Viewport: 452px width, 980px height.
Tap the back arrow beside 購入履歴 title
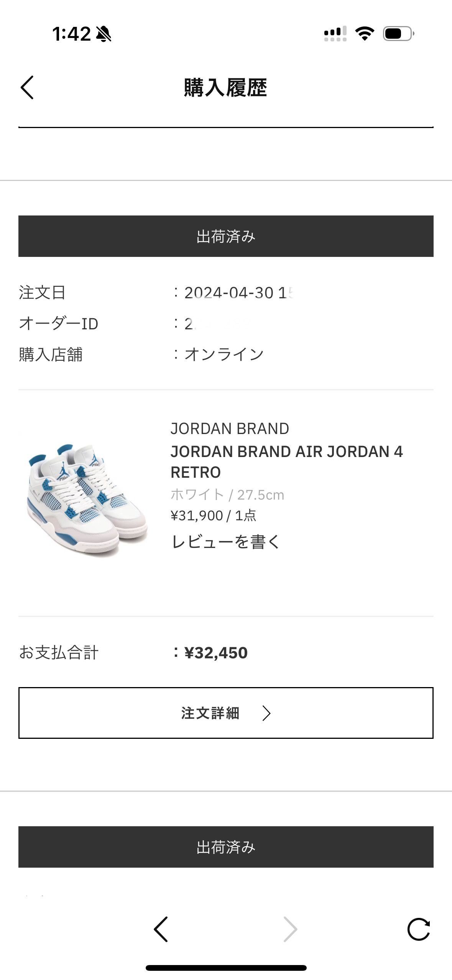[27, 87]
